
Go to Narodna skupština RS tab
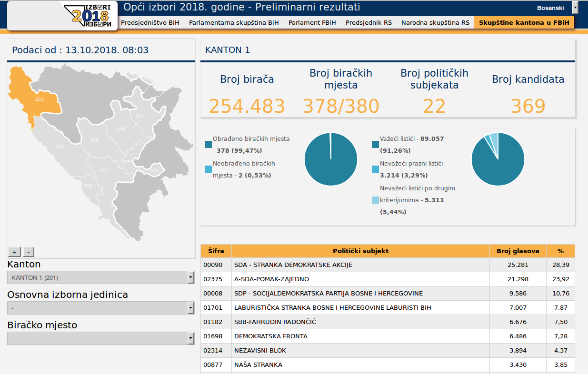pyautogui.click(x=435, y=23)
